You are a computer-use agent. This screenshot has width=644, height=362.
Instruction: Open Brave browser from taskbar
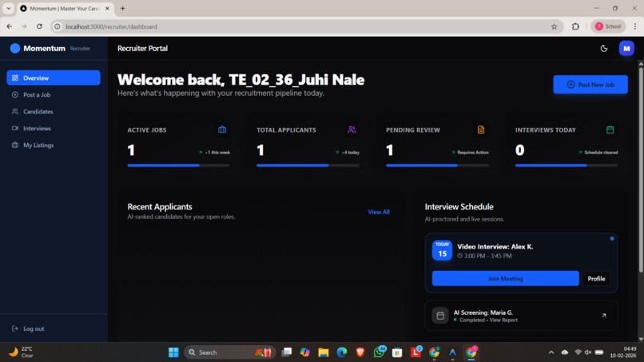360,352
